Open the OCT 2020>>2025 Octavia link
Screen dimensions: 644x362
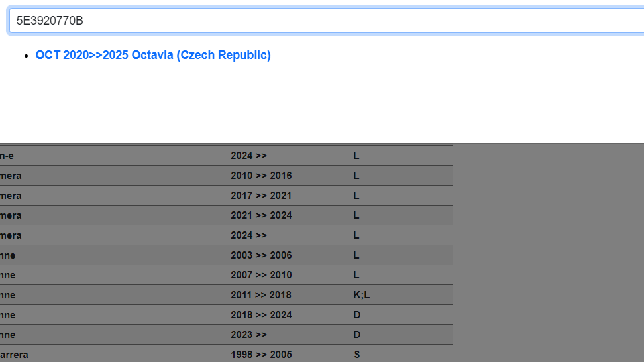pos(153,55)
